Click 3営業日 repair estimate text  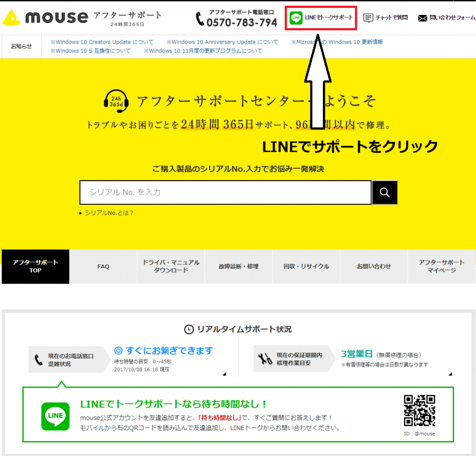[x=357, y=354]
